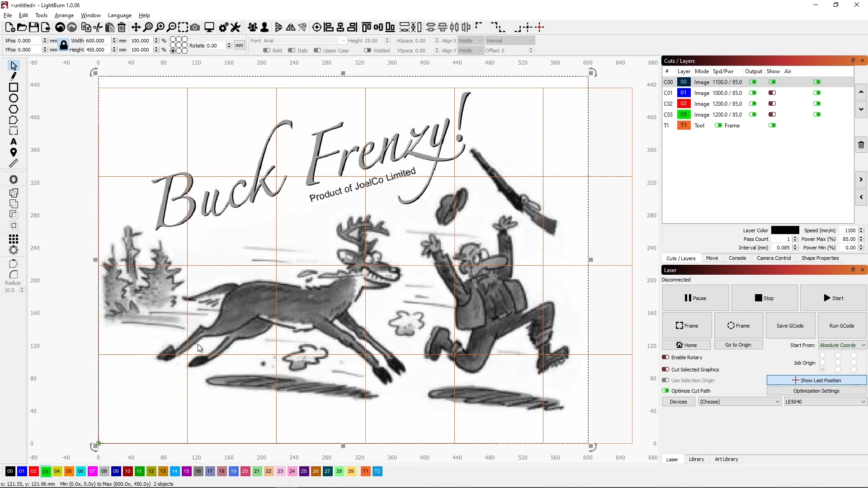Viewport: 868px width, 488px height.
Task: Open the Arrange menu
Action: click(x=64, y=15)
